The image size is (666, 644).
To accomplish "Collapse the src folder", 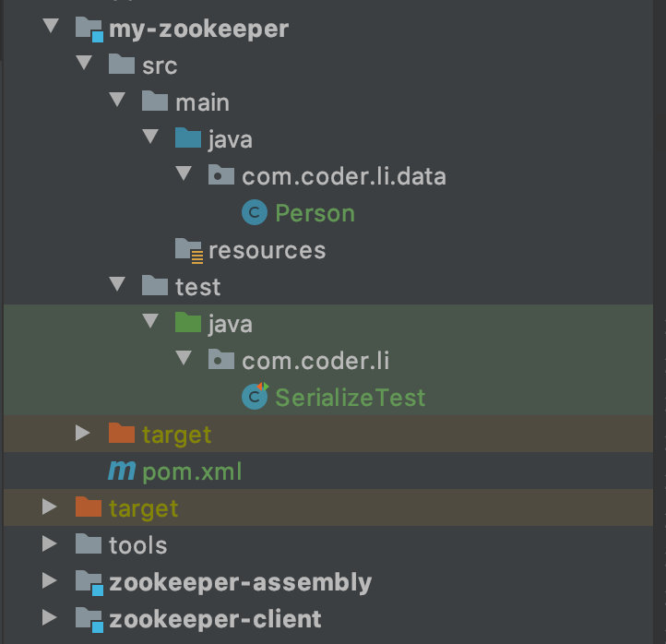I will click(84, 65).
